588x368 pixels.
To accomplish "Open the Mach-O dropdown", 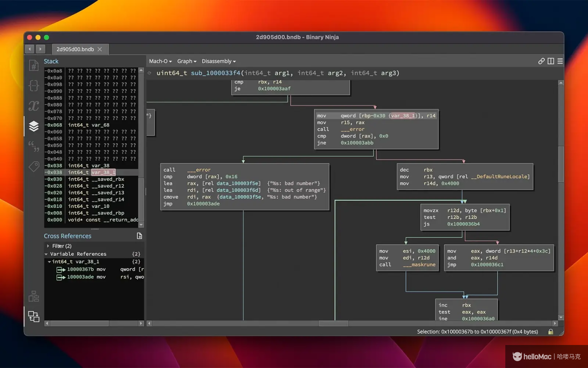I will (x=160, y=61).
